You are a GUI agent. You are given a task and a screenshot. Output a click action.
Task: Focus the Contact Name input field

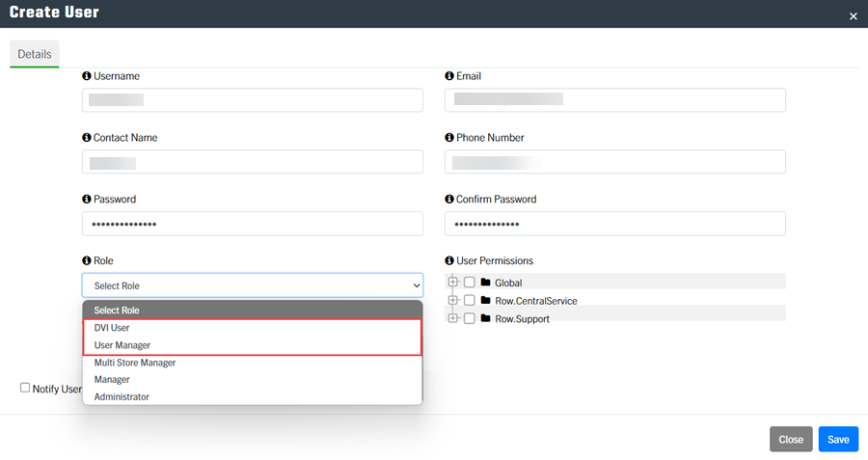coord(253,162)
